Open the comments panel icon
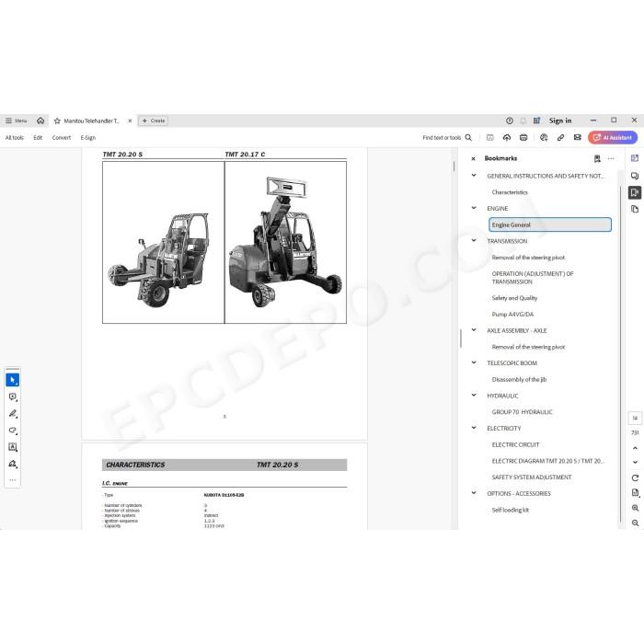Screen dimensions: 644x644 [x=635, y=176]
